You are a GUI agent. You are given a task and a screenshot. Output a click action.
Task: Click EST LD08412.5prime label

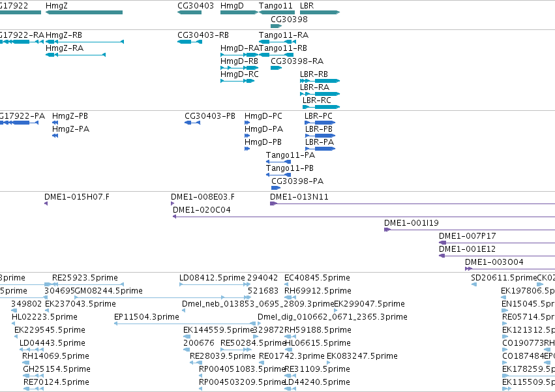click(x=212, y=278)
